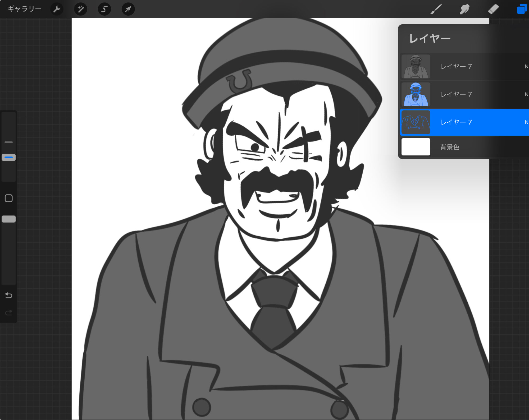Click the brush size slider handle
529x420 pixels.
pos(9,157)
